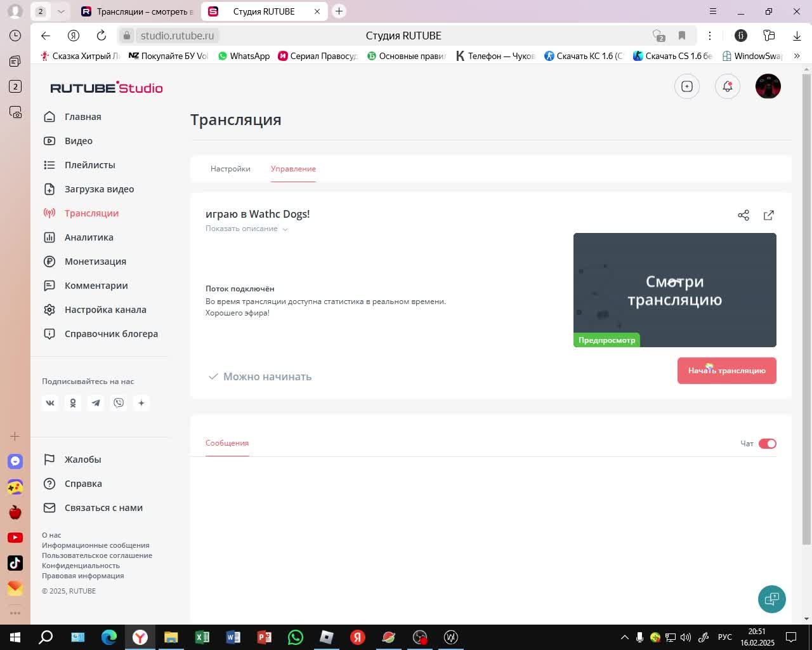Open Excel from the taskbar
This screenshot has width=812, height=650.
coord(202,637)
